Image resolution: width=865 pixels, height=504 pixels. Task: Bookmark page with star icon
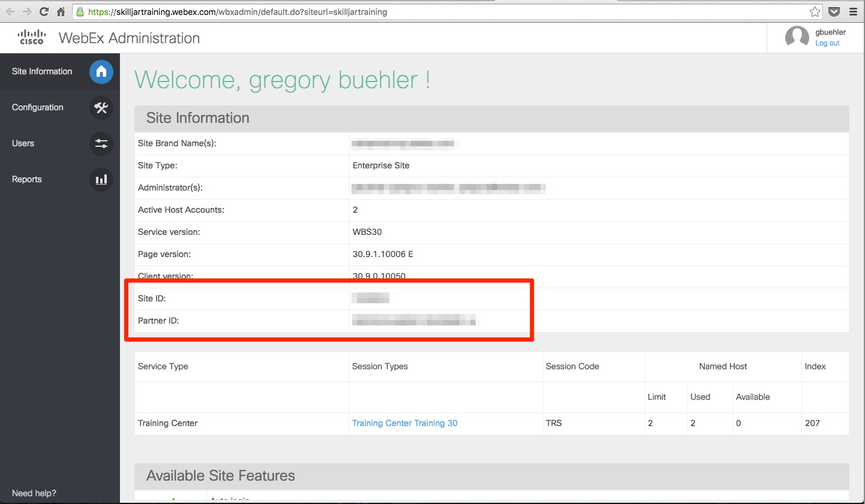point(815,11)
